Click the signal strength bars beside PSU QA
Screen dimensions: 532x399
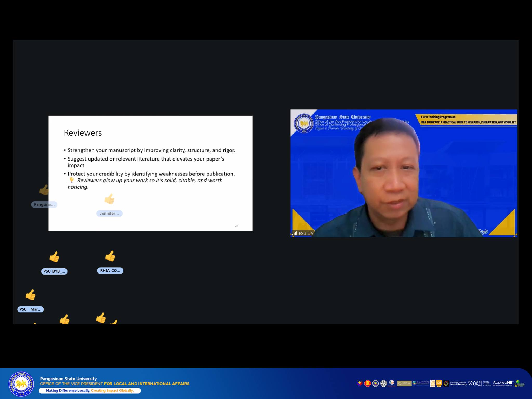[295, 233]
